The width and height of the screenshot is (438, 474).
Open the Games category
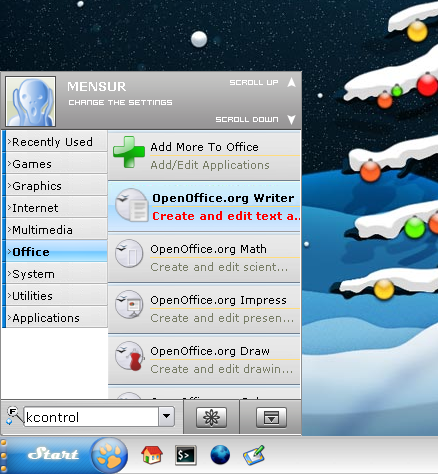(56, 164)
